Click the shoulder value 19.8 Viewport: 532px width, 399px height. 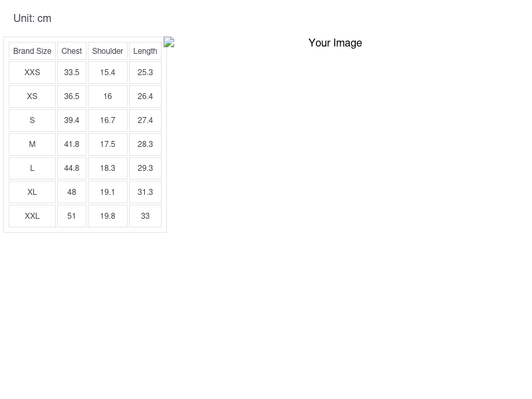click(108, 216)
